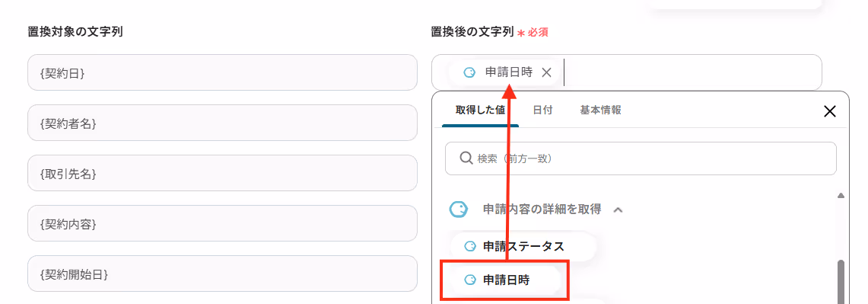Select the 申請ステータス value
The image size is (868, 304).
tap(523, 246)
